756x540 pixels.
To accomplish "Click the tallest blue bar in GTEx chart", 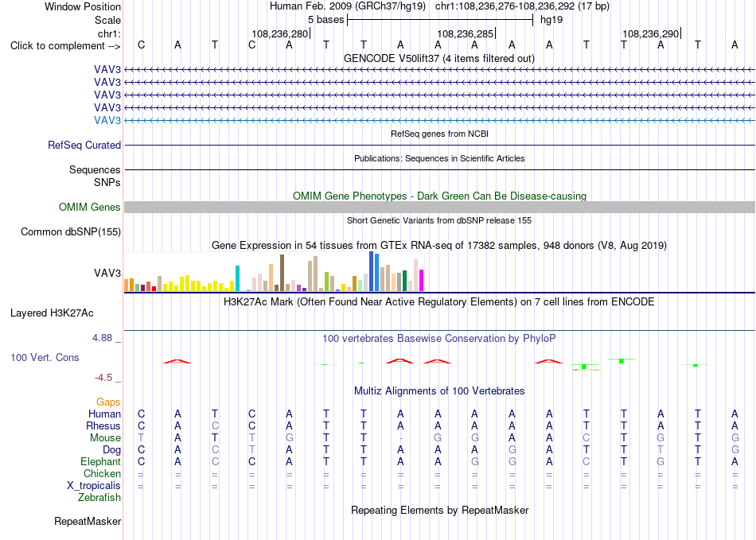I will coord(372,271).
